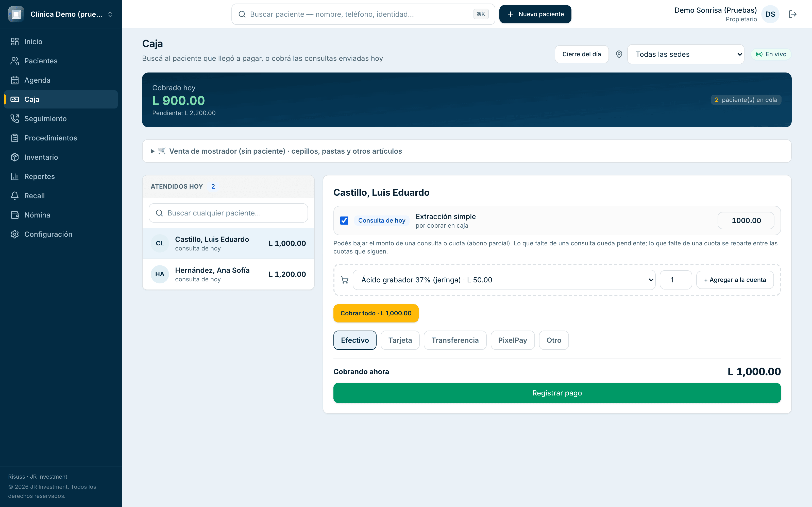This screenshot has height=507, width=812.
Task: Open Configuración gear icon in sidebar
Action: pos(14,234)
